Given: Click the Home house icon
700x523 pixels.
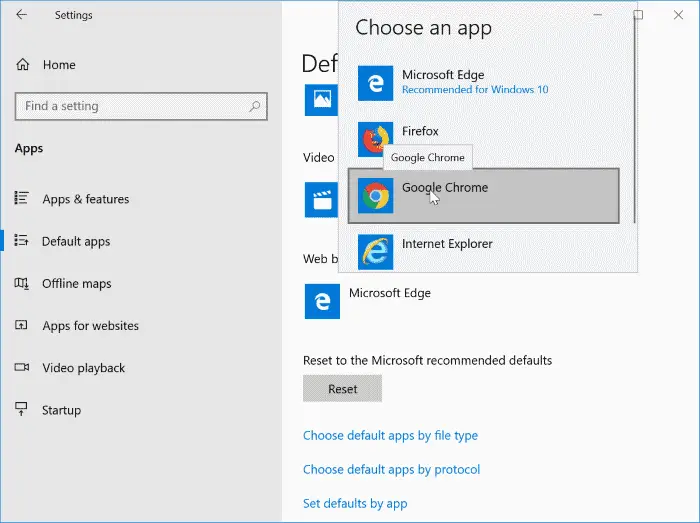Looking at the screenshot, I should [22, 65].
